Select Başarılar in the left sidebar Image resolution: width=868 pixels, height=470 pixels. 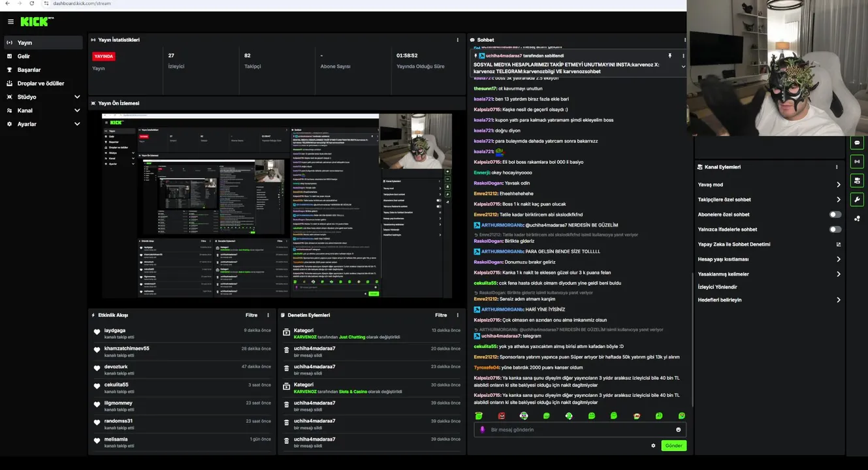[43, 70]
